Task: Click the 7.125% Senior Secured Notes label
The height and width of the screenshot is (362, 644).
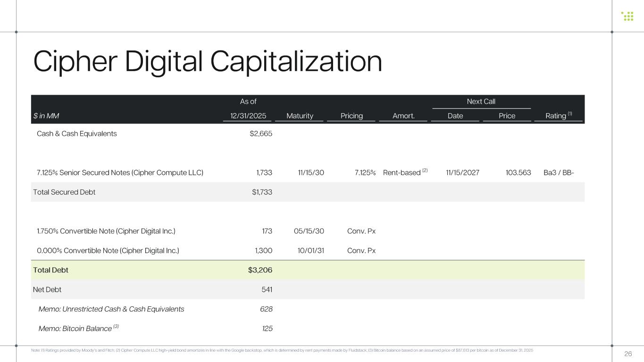Action: click(120, 173)
